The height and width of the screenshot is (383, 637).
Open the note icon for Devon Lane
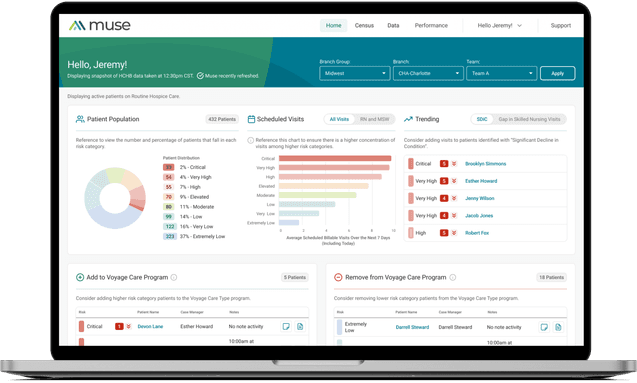(x=286, y=327)
